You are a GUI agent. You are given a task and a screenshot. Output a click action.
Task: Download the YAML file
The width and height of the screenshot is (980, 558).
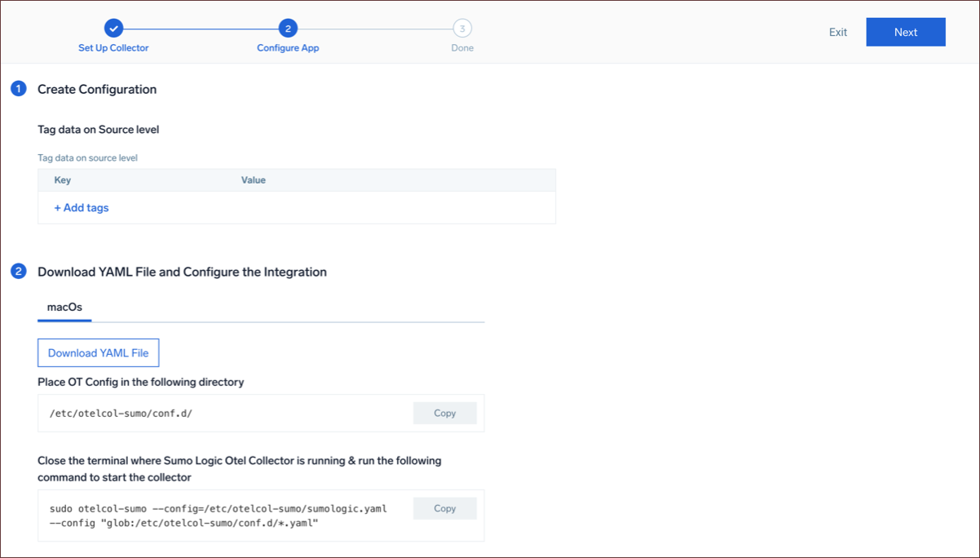point(99,353)
